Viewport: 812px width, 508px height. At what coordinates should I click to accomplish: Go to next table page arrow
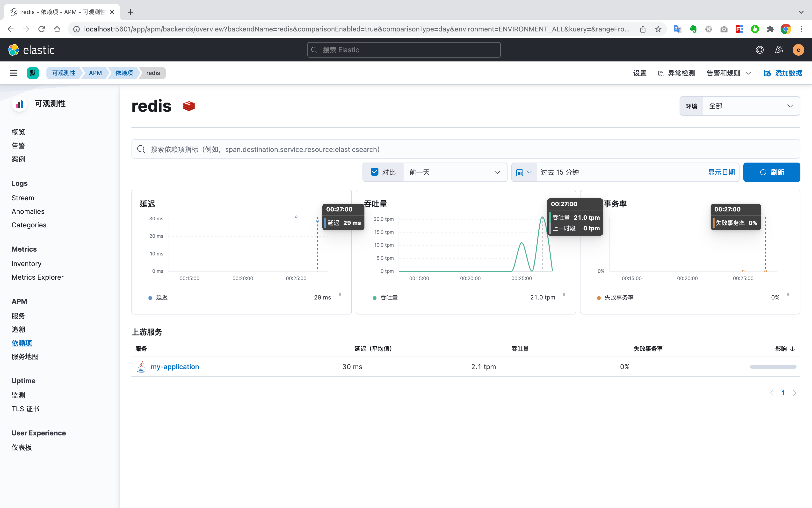click(794, 393)
